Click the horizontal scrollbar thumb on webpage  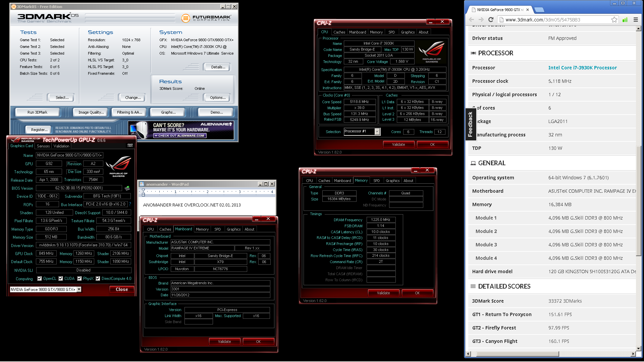518,354
